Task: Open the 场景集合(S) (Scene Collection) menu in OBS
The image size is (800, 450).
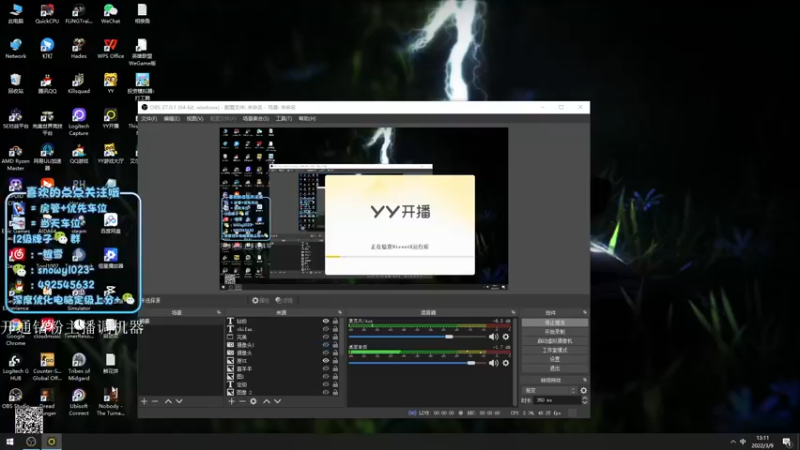Action: (x=256, y=118)
